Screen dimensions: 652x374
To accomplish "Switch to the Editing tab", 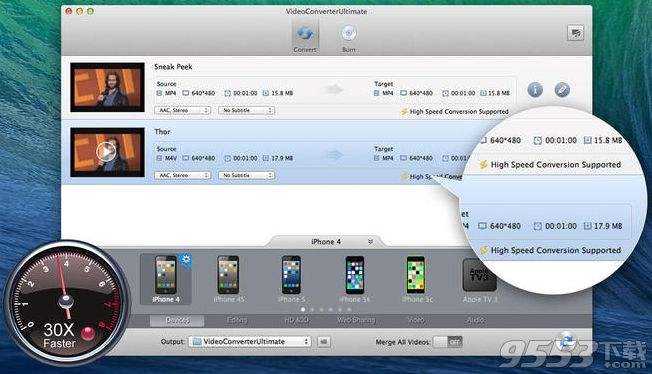I will pos(237,320).
